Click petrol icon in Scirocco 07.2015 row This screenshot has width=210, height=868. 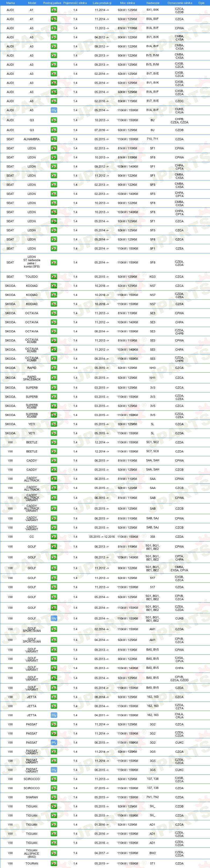pyautogui.click(x=54, y=788)
